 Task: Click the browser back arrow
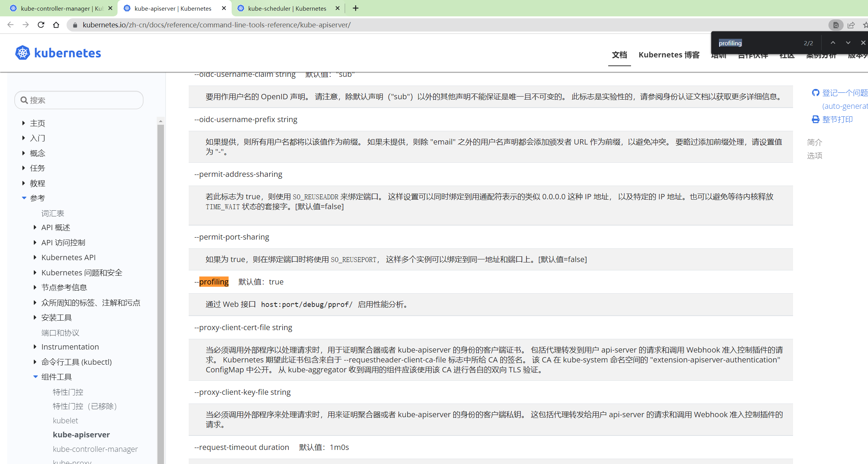tap(10, 25)
